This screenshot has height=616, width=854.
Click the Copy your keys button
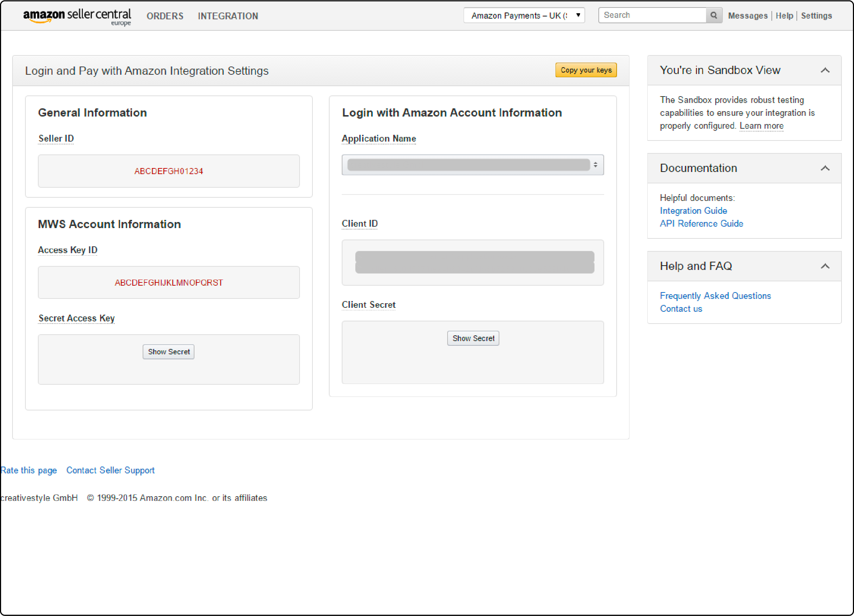(x=584, y=70)
